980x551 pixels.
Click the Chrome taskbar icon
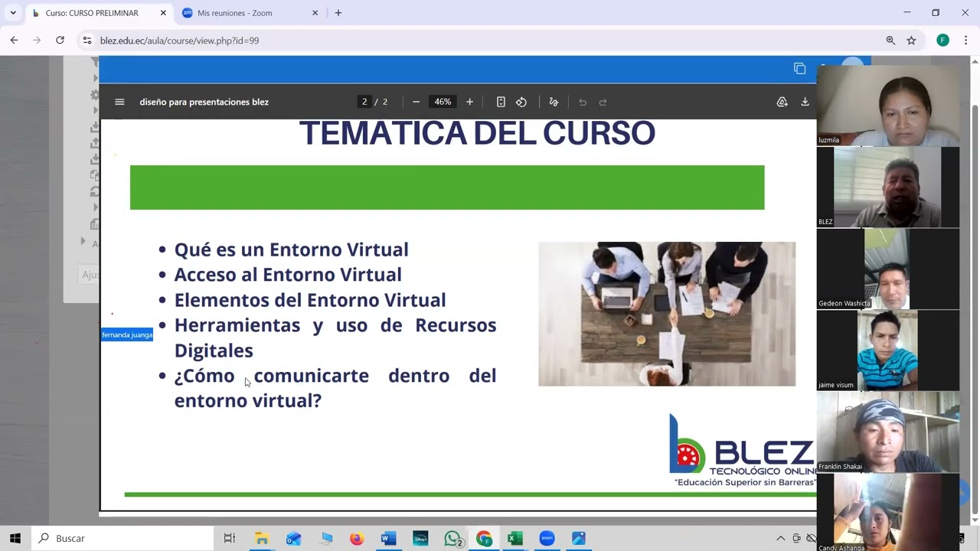coord(484,538)
